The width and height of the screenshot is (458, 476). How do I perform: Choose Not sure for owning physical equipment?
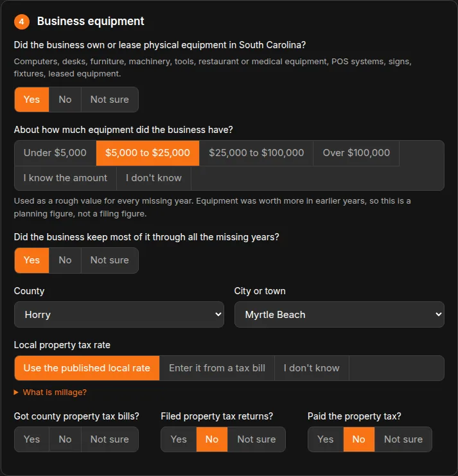point(110,100)
